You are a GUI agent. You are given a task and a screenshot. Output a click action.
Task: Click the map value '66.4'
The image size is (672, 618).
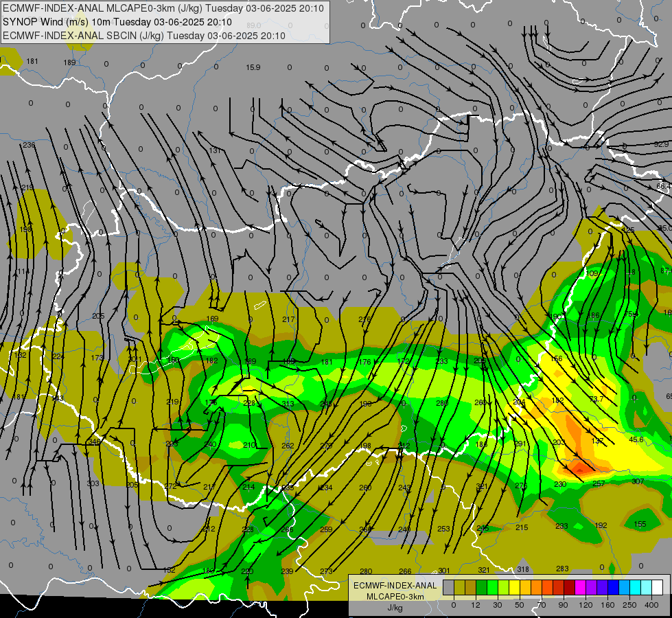pyautogui.click(x=664, y=186)
